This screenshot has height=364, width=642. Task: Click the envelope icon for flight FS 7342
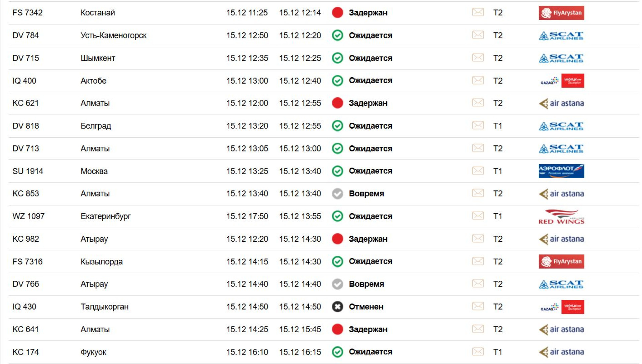coord(477,12)
